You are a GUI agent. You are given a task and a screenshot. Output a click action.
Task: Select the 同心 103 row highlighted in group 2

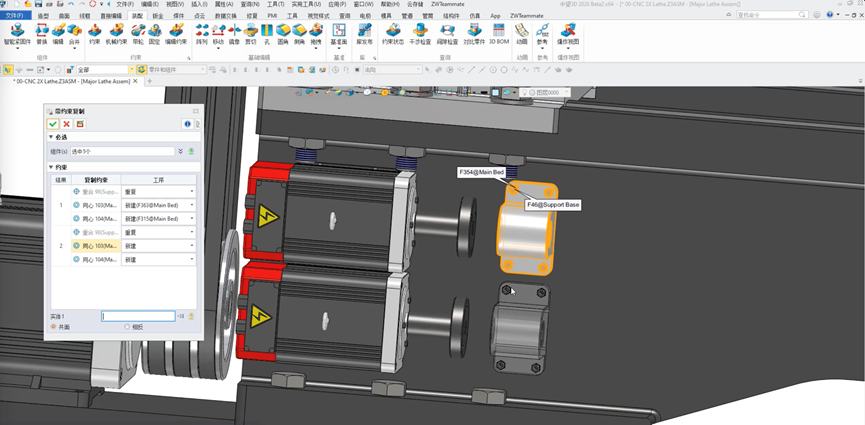[x=95, y=245]
